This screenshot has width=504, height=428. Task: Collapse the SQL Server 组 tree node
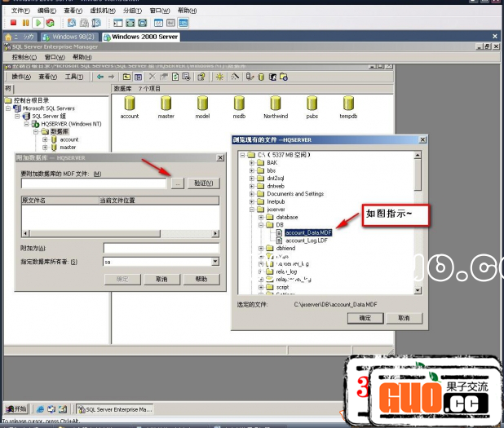[17, 116]
